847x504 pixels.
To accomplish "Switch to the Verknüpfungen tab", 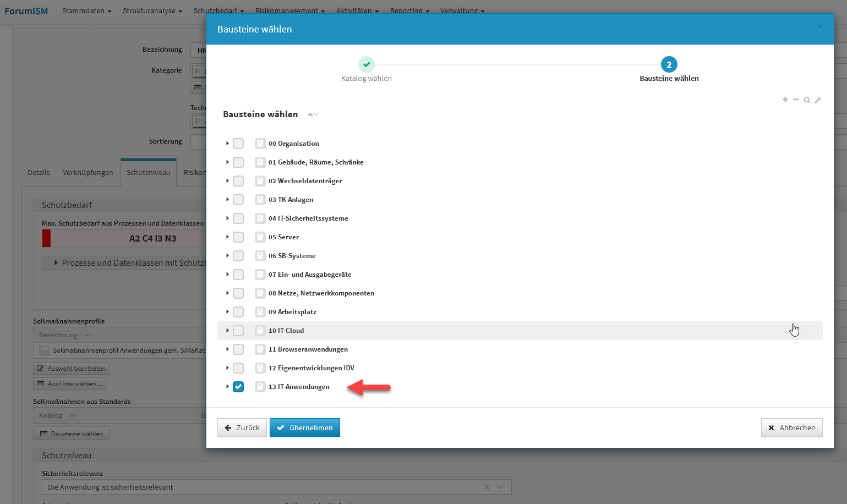I will coord(88,173).
